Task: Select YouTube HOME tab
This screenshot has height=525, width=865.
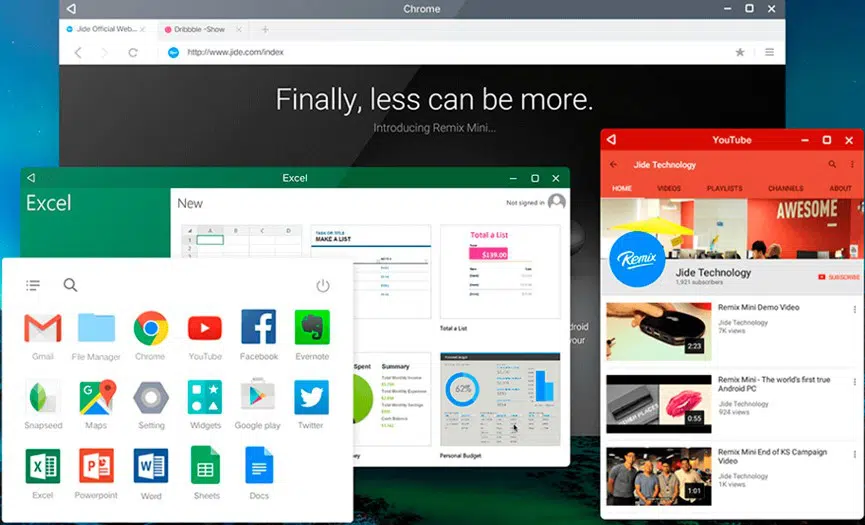Action: point(622,189)
